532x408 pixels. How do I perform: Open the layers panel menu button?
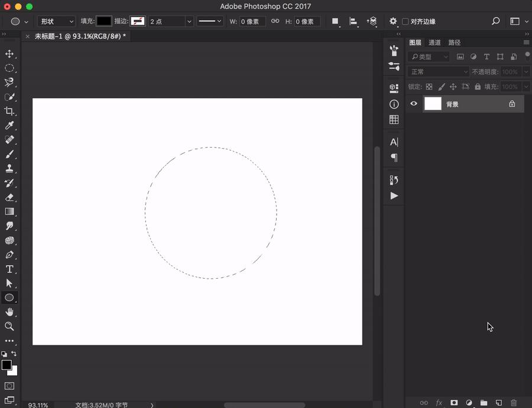(x=526, y=43)
